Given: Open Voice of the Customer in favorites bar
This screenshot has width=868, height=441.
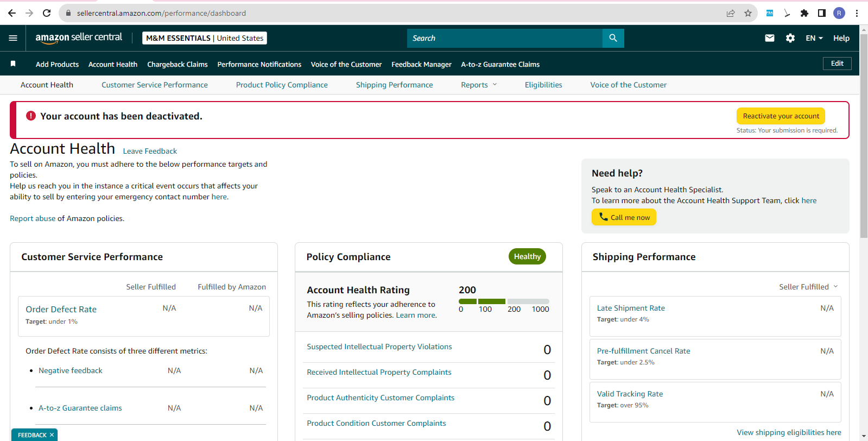Looking at the screenshot, I should pos(346,64).
